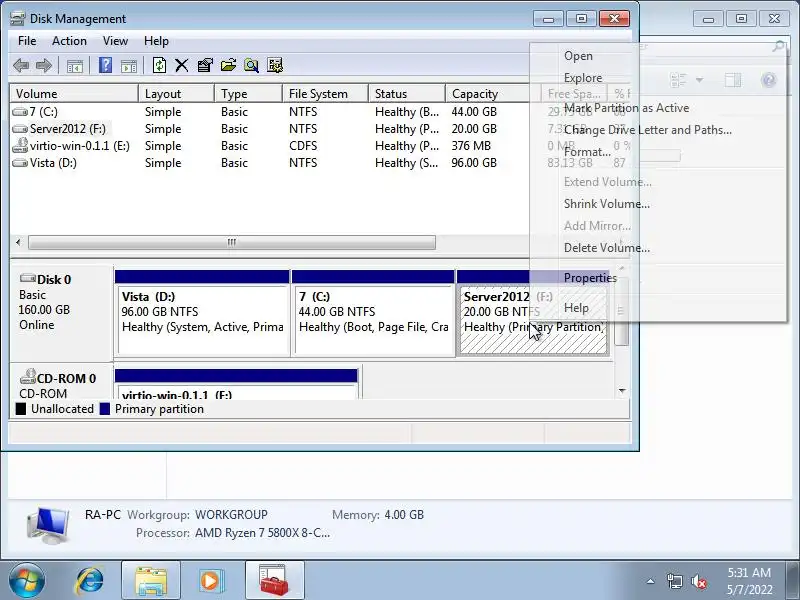Open the blue Help question-mark icon
Screen dimensions: 800x600
(105, 65)
